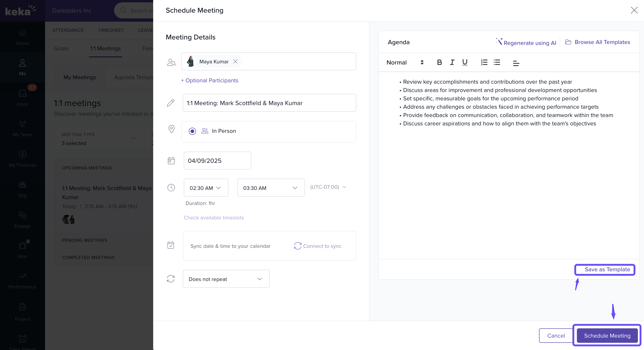
Task: Apply italic formatting to agenda text
Action: pyautogui.click(x=452, y=62)
